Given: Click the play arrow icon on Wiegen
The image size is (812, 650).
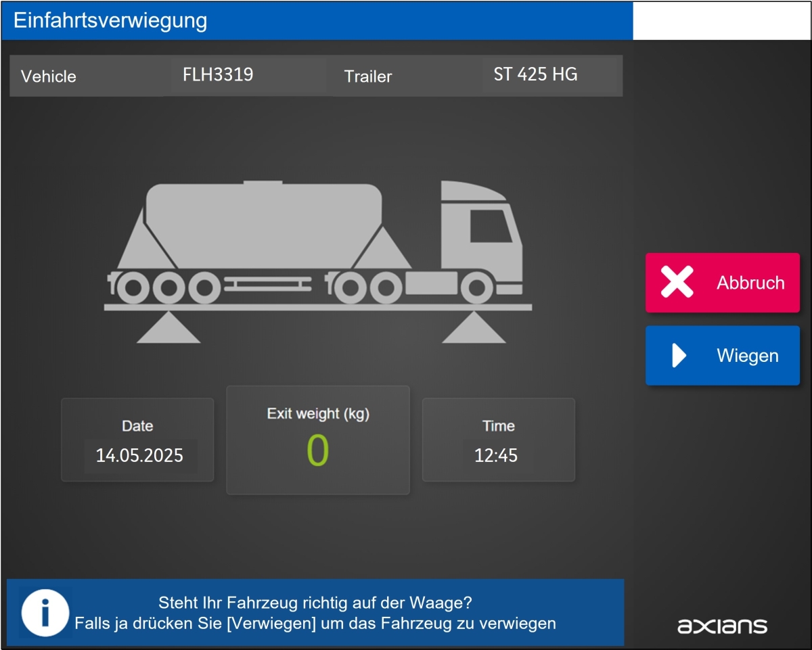Looking at the screenshot, I should point(679,356).
